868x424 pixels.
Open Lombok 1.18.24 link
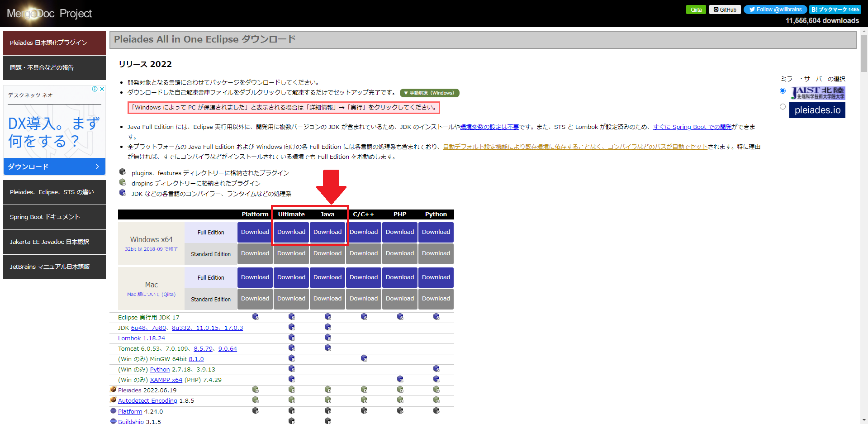tap(142, 338)
